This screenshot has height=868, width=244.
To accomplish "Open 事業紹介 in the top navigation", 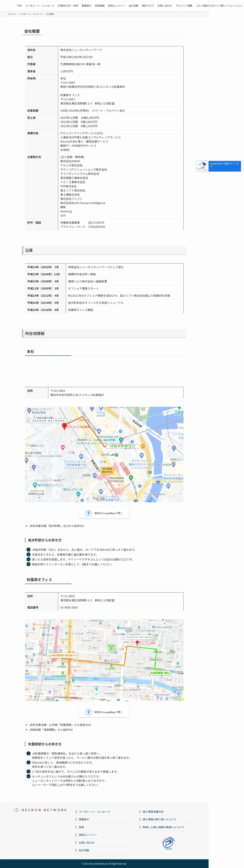I will pyautogui.click(x=87, y=6).
